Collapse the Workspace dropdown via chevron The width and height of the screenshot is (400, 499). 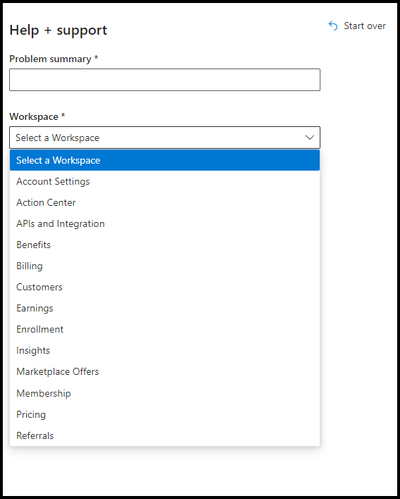310,137
